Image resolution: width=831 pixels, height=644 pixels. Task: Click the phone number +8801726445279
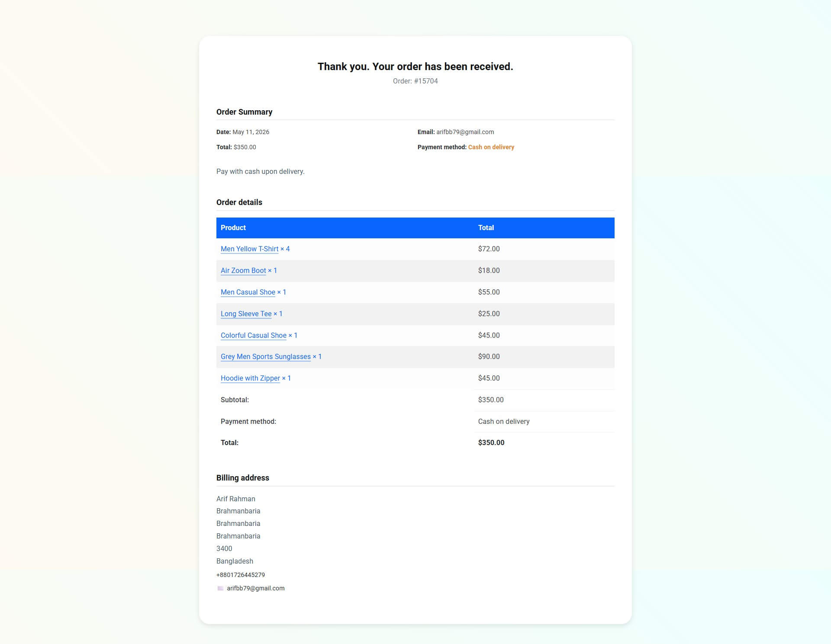tap(241, 575)
